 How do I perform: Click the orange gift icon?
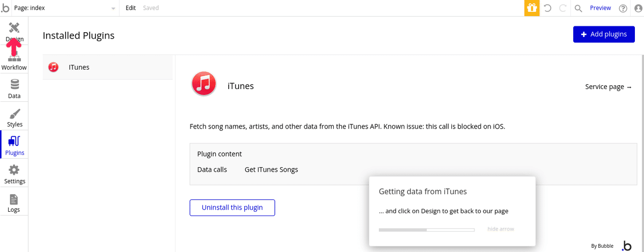pyautogui.click(x=532, y=8)
